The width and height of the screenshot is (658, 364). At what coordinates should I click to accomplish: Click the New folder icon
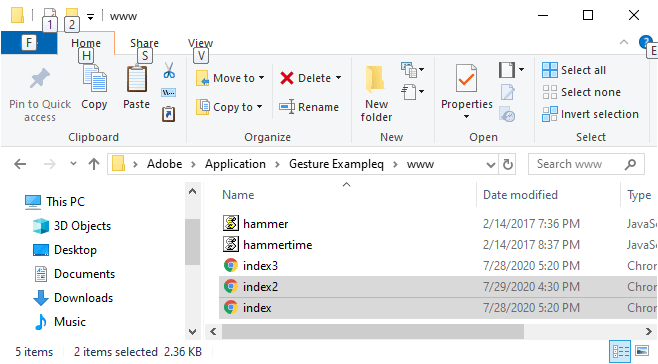click(376, 79)
